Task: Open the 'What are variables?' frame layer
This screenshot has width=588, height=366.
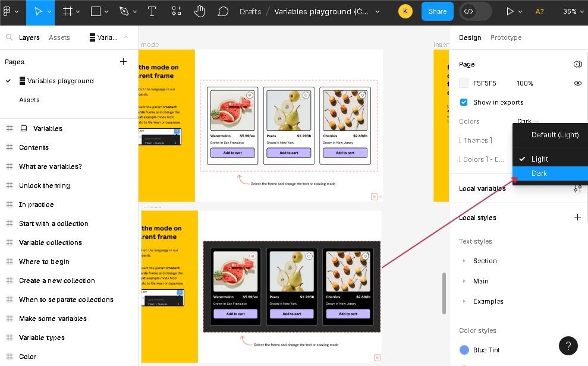Action: coord(51,166)
